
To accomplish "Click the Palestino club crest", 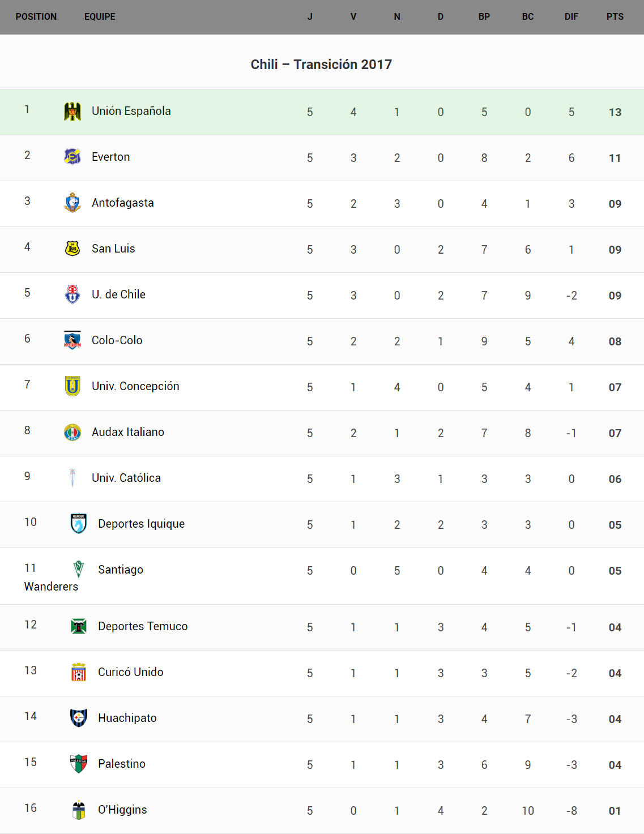I will 79,764.
